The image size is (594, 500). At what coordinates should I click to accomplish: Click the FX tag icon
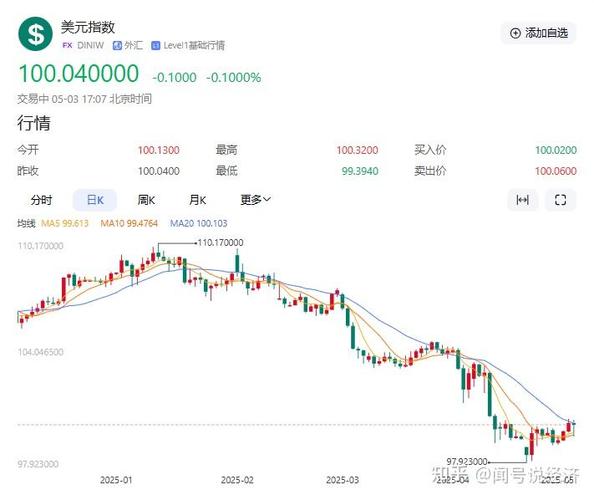tap(67, 45)
